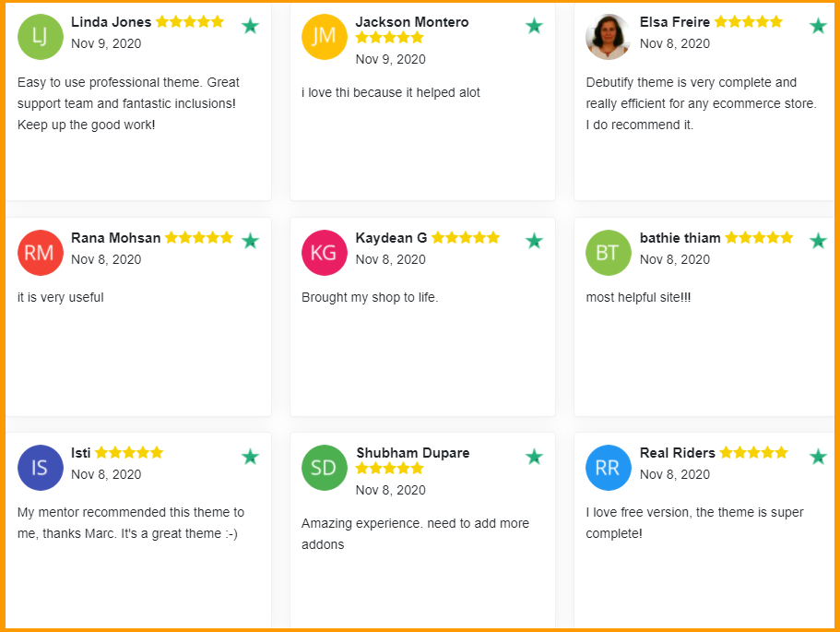This screenshot has height=632, width=840.
Task: Click the red RM avatar
Action: 40,252
